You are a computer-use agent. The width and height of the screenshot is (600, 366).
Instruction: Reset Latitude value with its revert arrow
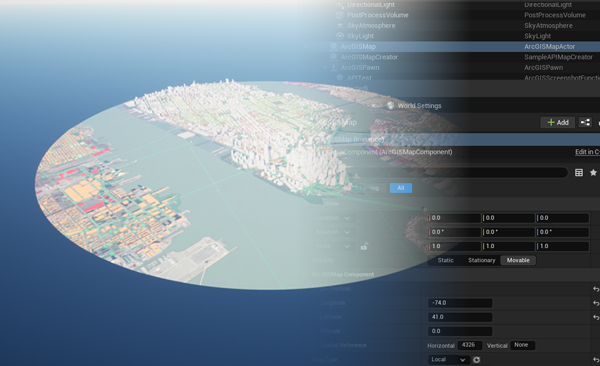pos(596,317)
